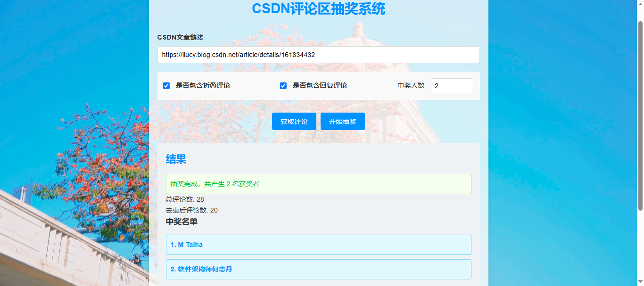Click the 是否包含折叠评论 label text
This screenshot has width=644, height=286.
(203, 86)
